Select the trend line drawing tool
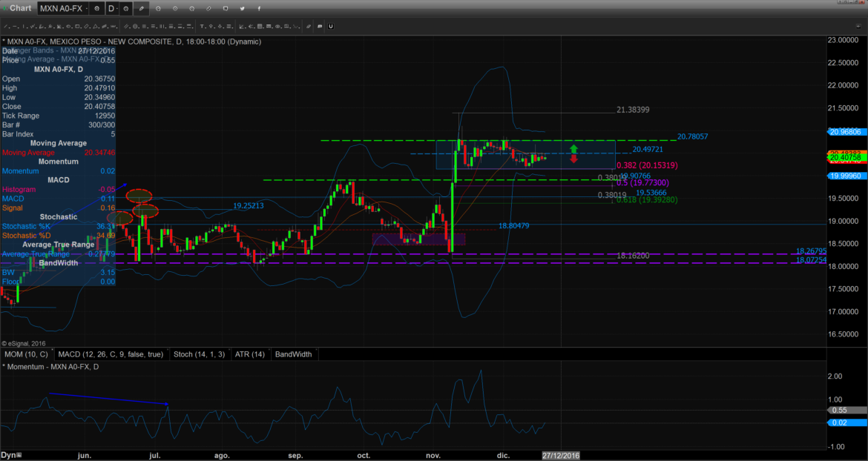Viewport: 868px width, 461px height. 5,26
